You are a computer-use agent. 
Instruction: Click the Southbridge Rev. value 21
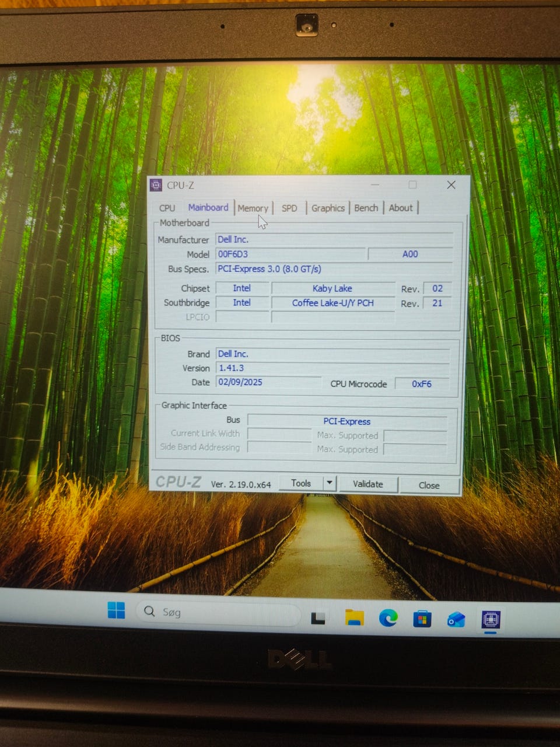tap(437, 303)
